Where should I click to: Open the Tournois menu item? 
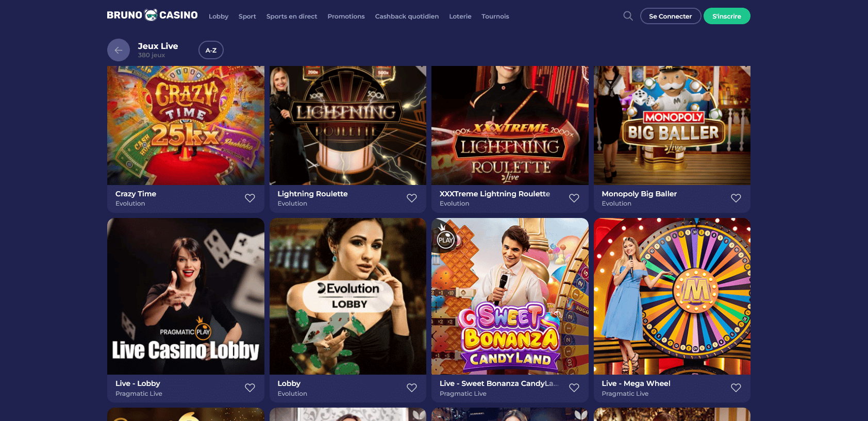[x=495, y=16]
